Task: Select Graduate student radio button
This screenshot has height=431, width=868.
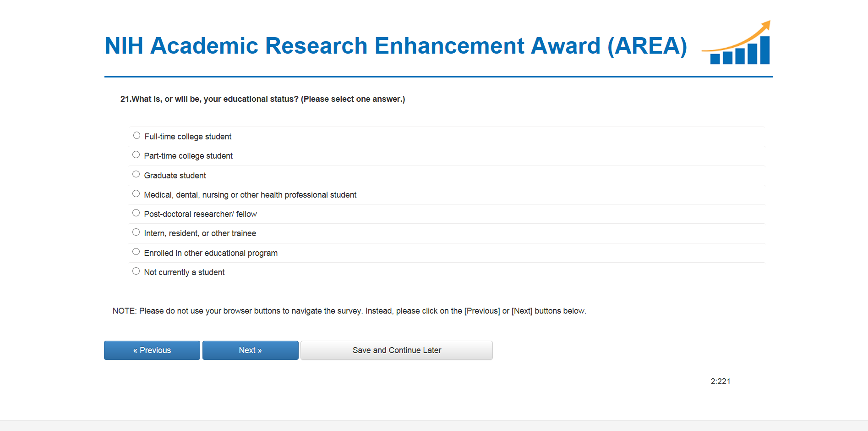Action: 136,174
